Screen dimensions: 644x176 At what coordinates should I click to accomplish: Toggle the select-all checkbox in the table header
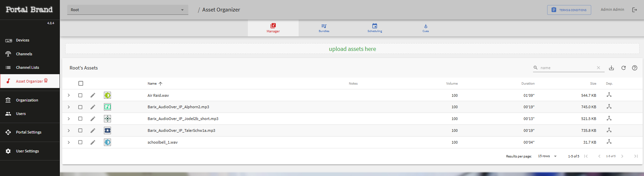pos(81,83)
